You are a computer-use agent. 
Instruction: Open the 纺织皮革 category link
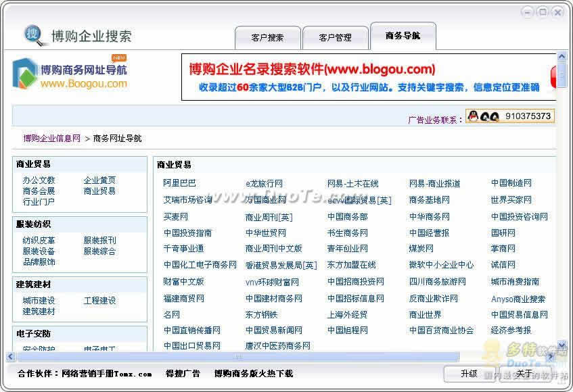39,241
